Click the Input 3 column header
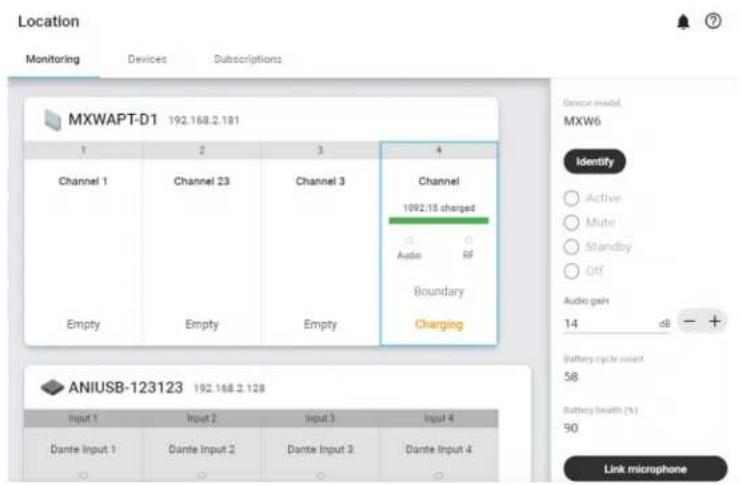 [320, 418]
